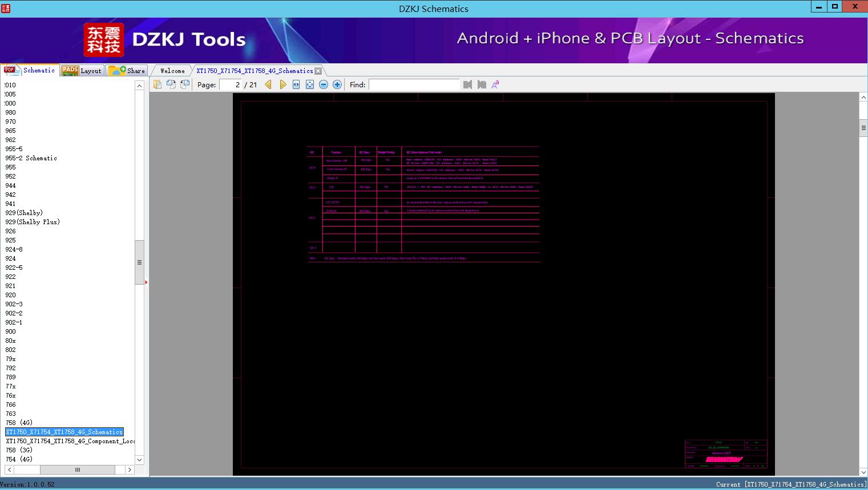868x490 pixels.
Task: Find previous match icon
Action: coord(467,84)
